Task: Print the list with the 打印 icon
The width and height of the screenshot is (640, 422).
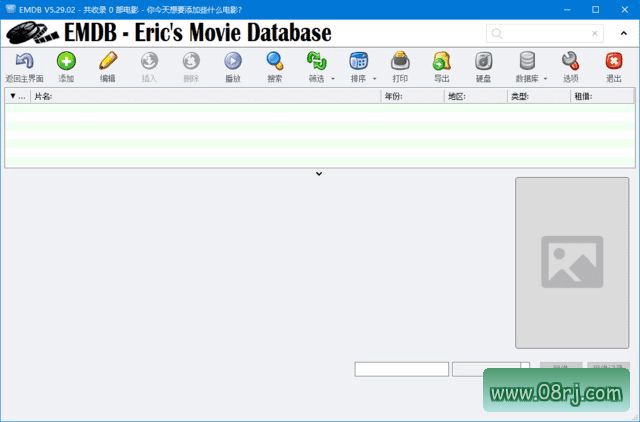Action: [x=400, y=61]
